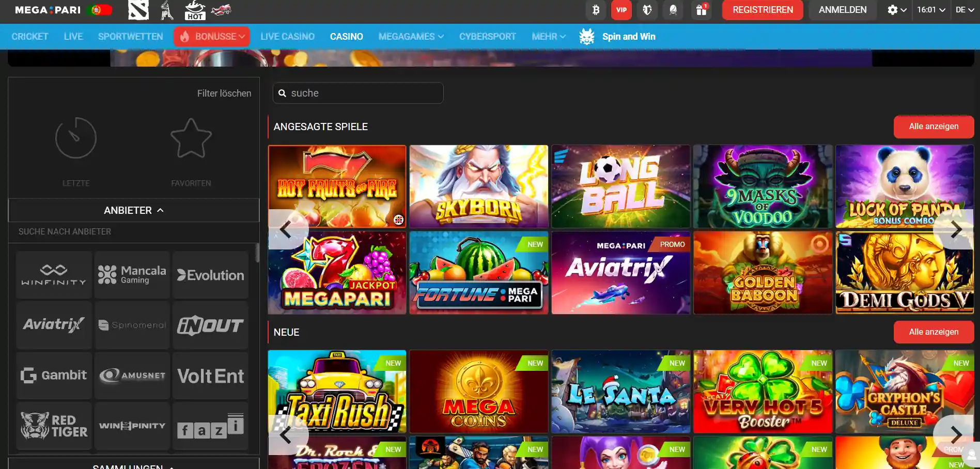Open the Aviator plane game icon

coord(221,10)
